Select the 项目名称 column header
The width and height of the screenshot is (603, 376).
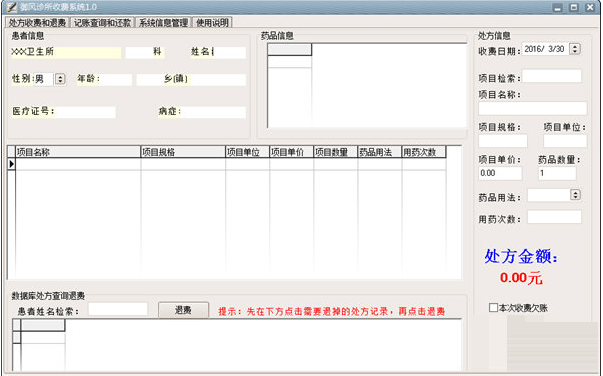coord(78,152)
